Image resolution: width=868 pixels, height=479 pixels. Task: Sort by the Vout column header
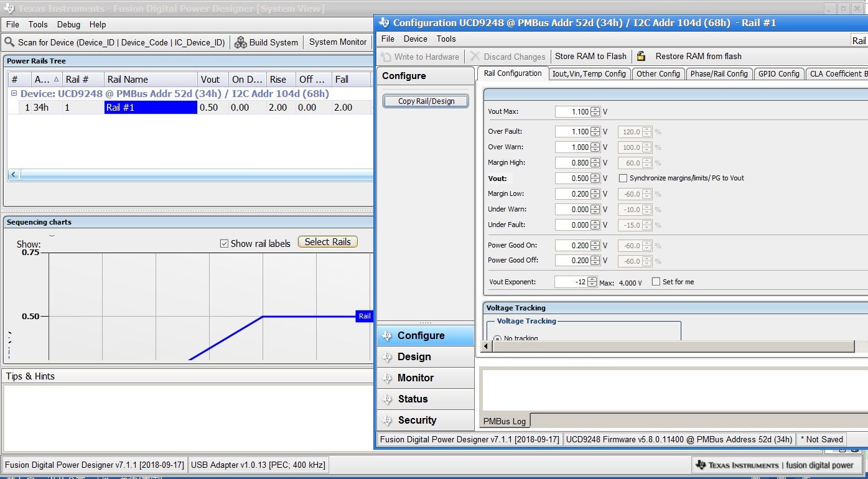pos(213,79)
